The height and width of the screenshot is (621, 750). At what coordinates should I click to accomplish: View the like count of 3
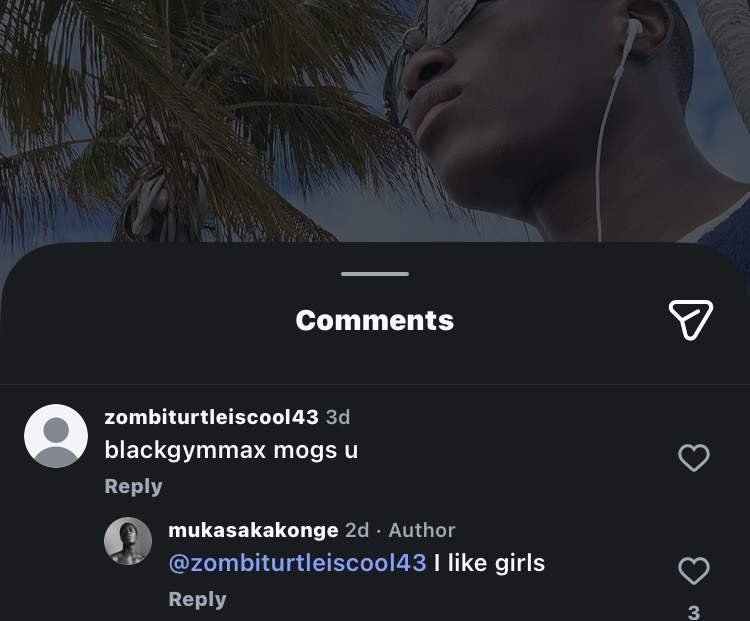pyautogui.click(x=694, y=612)
